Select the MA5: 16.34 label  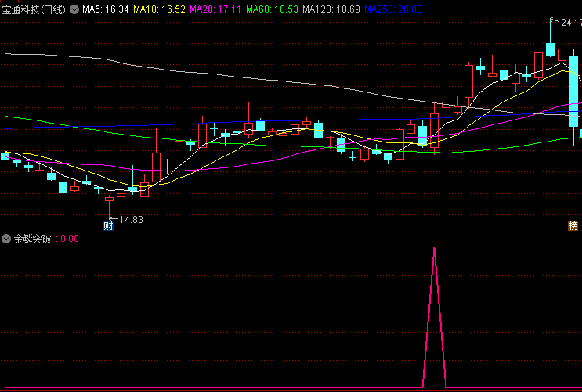point(106,9)
